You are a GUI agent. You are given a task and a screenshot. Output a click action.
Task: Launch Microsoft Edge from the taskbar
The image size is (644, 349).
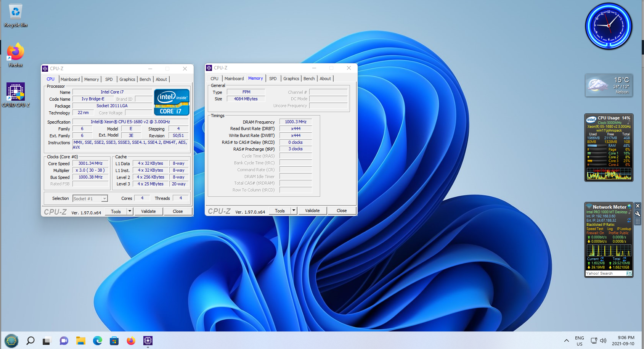pyautogui.click(x=98, y=341)
